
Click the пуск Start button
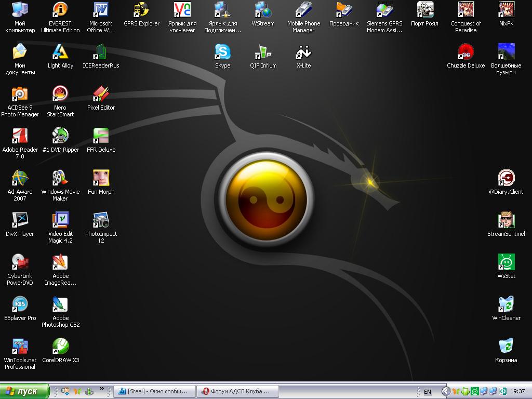(x=24, y=391)
